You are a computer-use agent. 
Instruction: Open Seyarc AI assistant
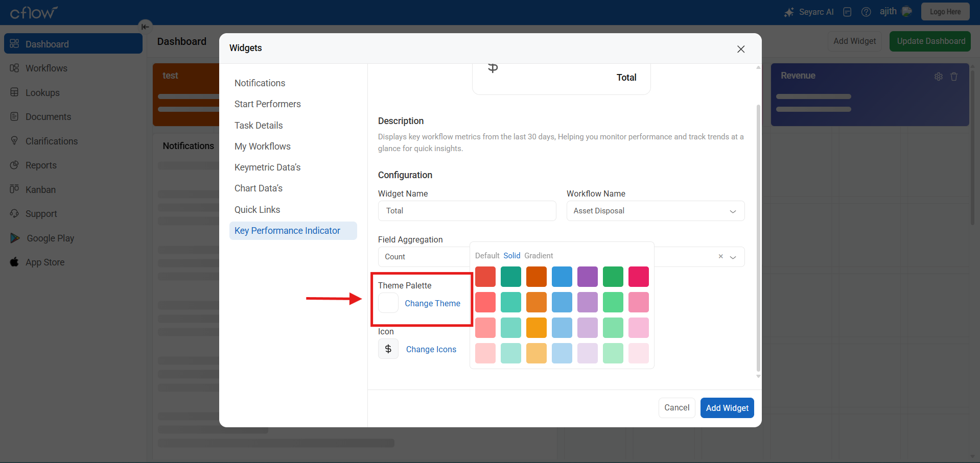point(809,12)
